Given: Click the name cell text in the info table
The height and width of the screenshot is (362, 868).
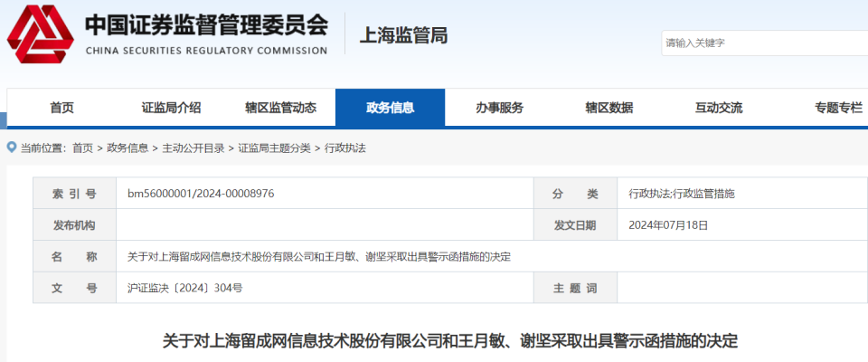Looking at the screenshot, I should (x=319, y=257).
